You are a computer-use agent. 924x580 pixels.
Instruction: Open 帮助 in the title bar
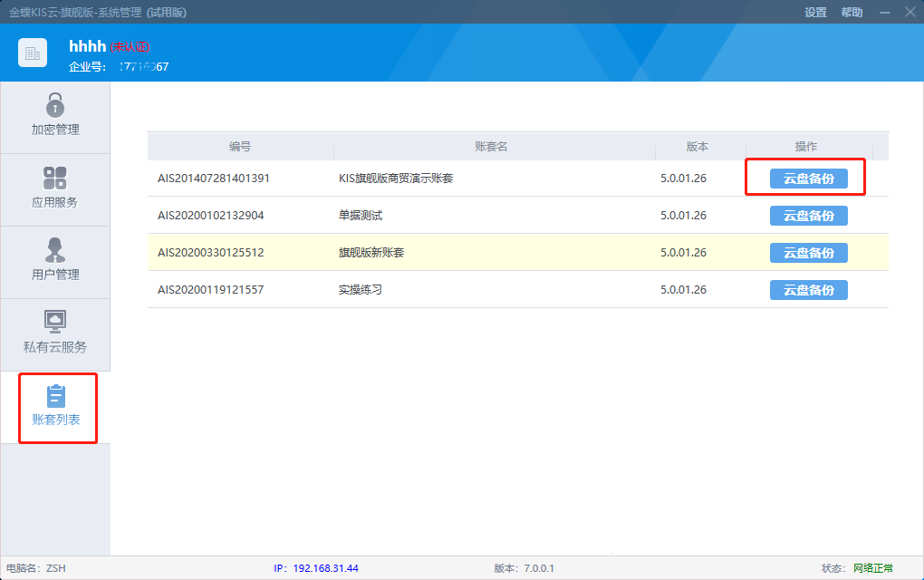click(852, 13)
